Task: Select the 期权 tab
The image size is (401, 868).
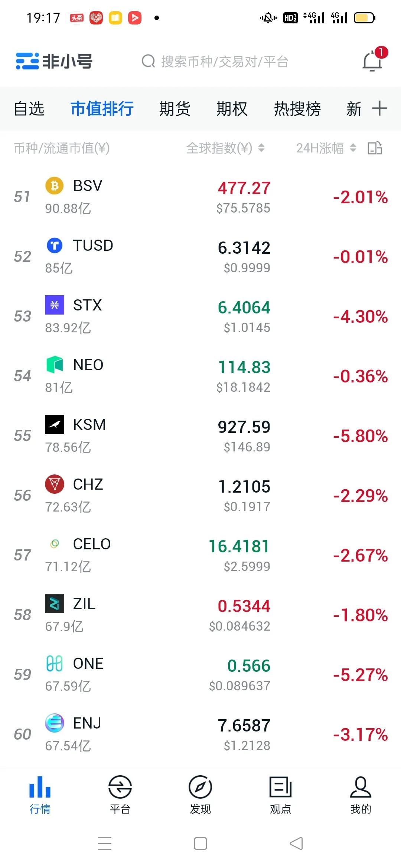Action: click(x=232, y=109)
